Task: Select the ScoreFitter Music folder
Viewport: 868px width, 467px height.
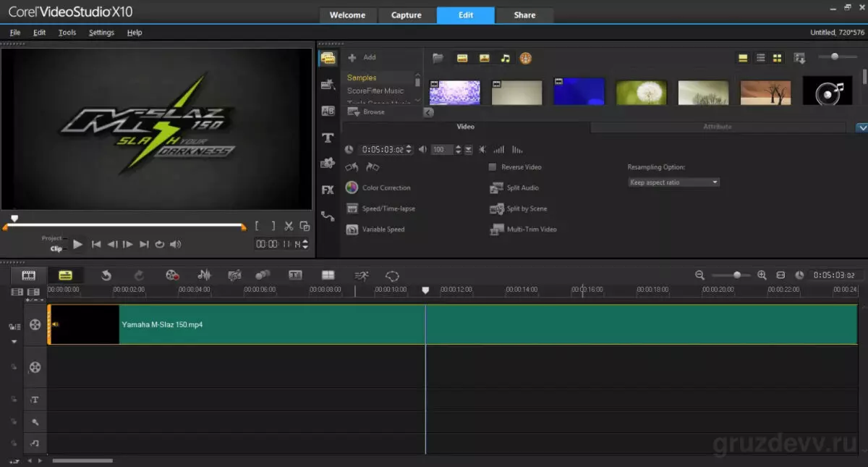Action: 375,91
